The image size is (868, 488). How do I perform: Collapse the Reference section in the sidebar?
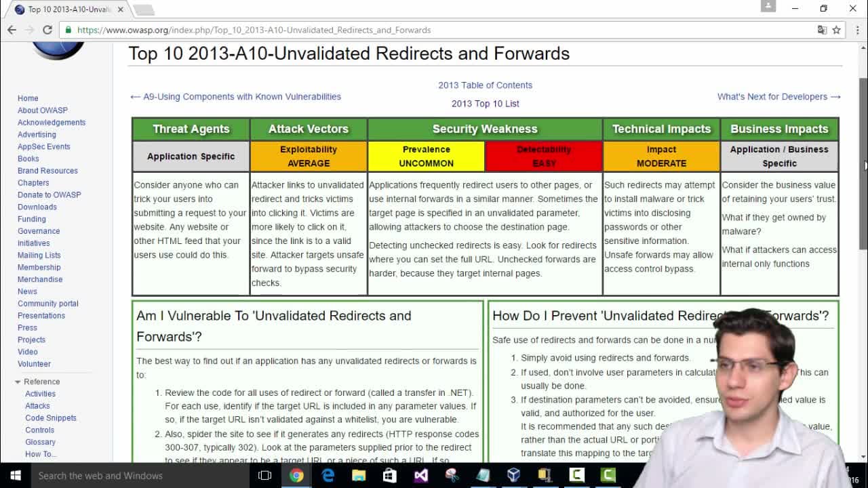click(x=18, y=382)
